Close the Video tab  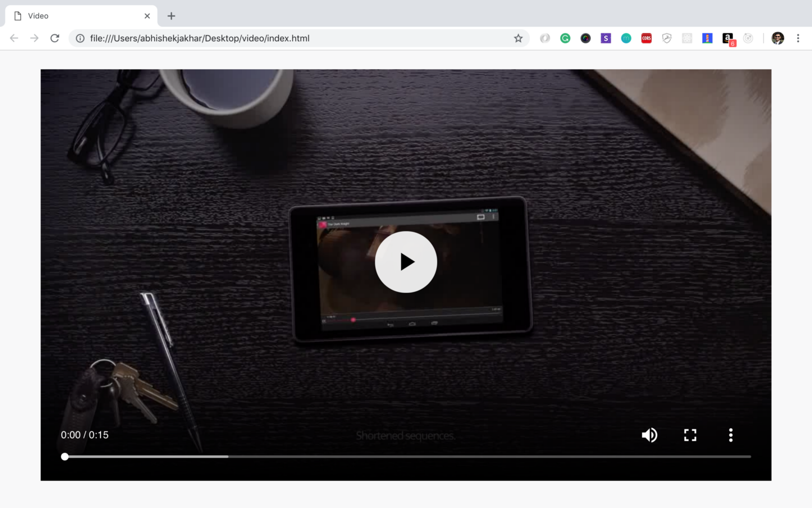(x=147, y=16)
